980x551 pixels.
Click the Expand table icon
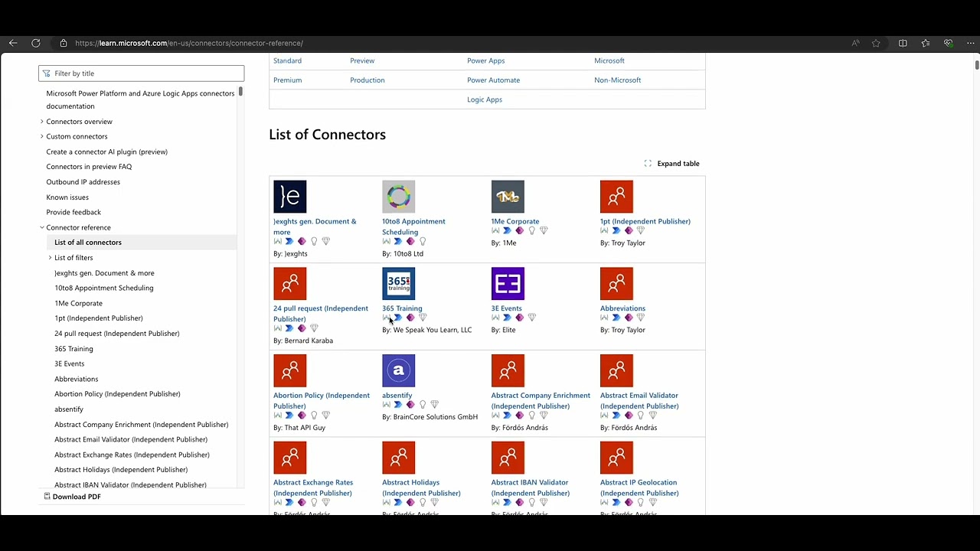(648, 164)
